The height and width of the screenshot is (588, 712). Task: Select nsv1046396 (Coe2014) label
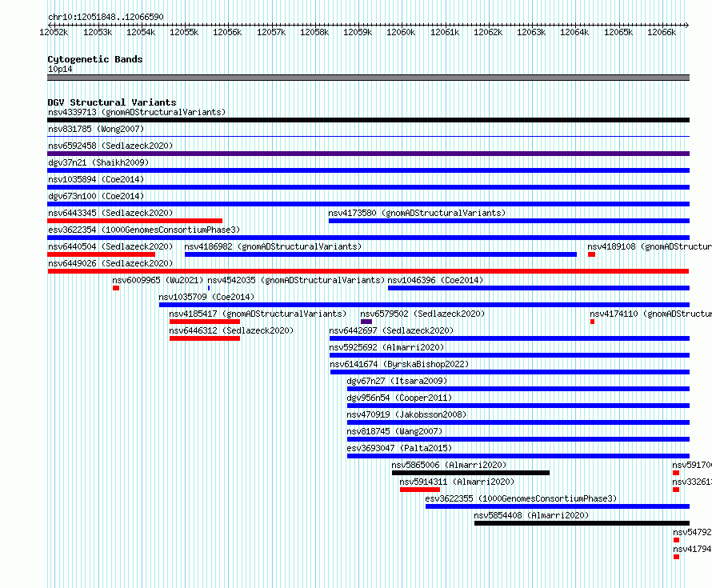[435, 280]
